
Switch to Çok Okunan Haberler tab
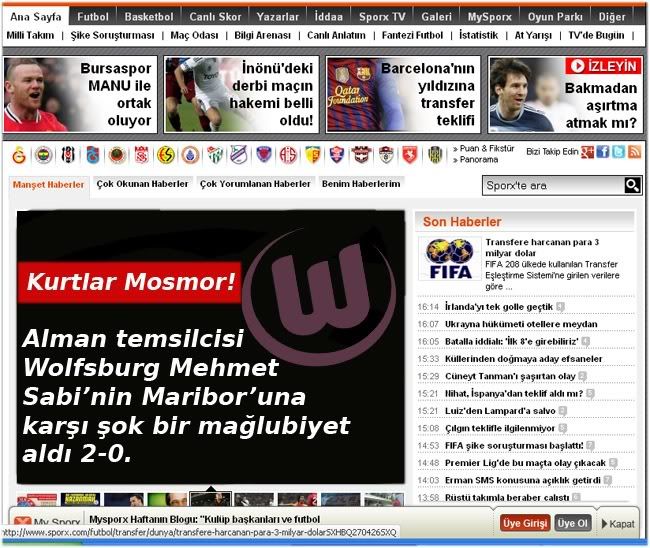click(x=142, y=184)
